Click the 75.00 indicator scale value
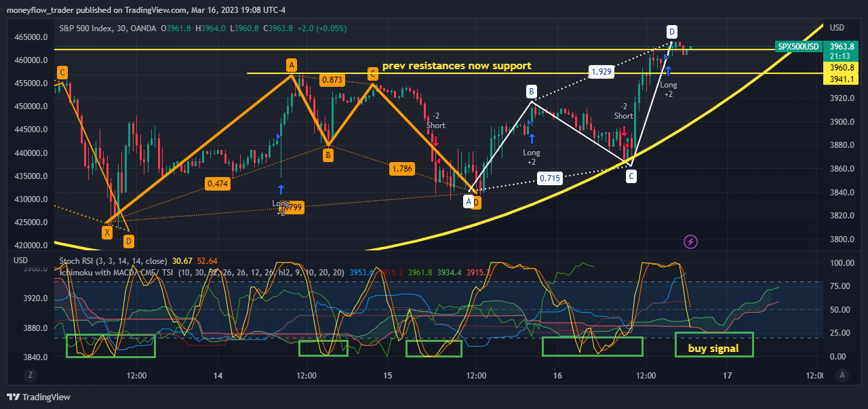868x409 pixels. 840,286
